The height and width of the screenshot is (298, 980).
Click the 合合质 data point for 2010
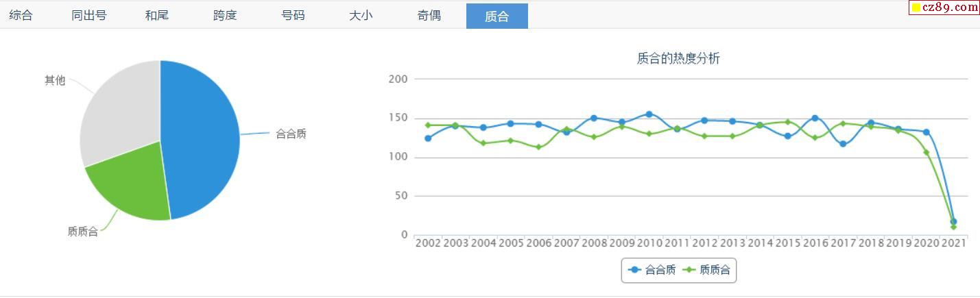(649, 114)
